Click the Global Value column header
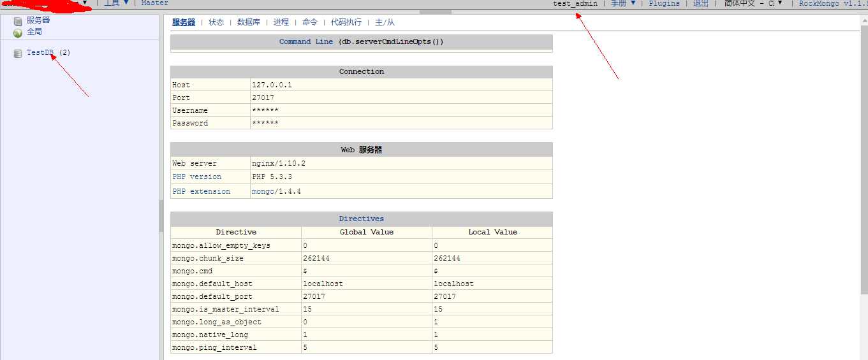Viewport: 868px width, 360px height. (x=367, y=233)
